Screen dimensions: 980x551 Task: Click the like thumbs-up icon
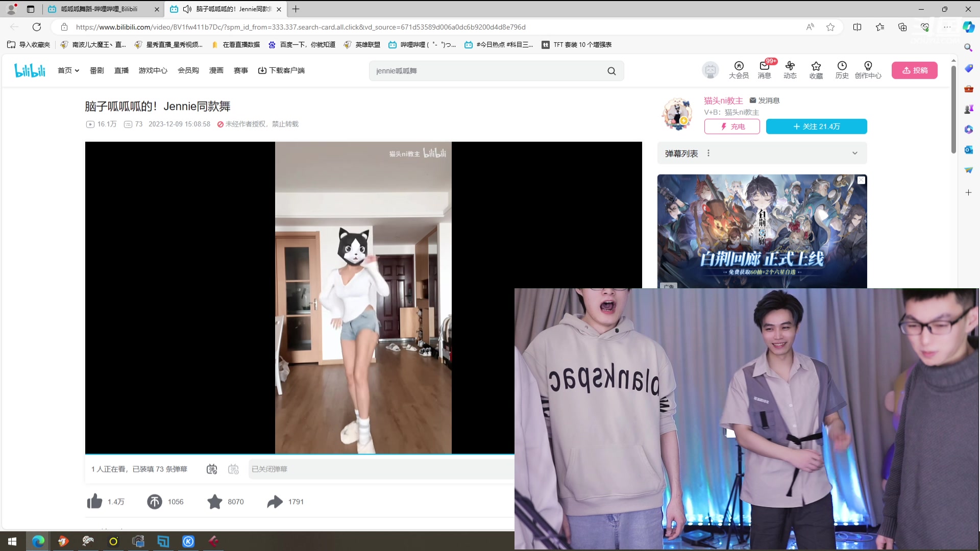point(94,502)
